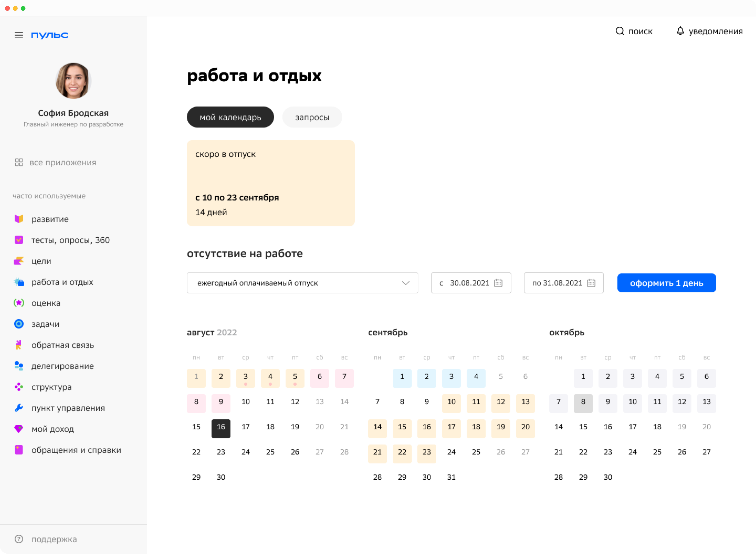756x554 pixels.
Task: Select August 16 highlighted day
Action: coord(221,428)
